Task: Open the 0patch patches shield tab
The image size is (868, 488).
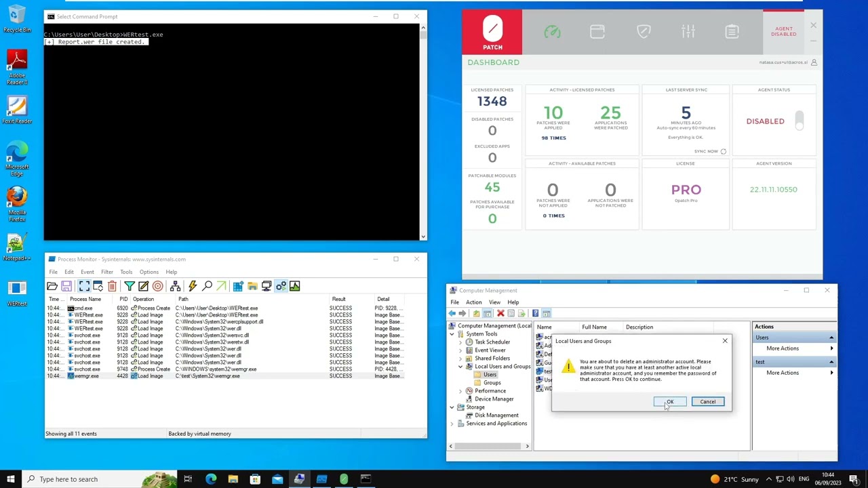Action: [x=644, y=31]
